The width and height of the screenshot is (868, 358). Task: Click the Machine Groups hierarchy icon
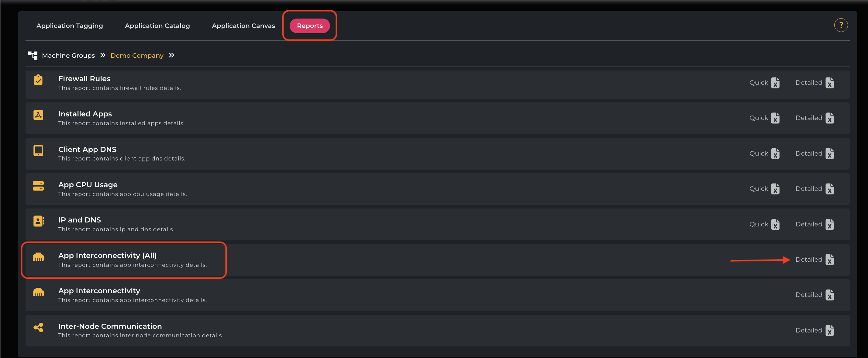(33, 55)
